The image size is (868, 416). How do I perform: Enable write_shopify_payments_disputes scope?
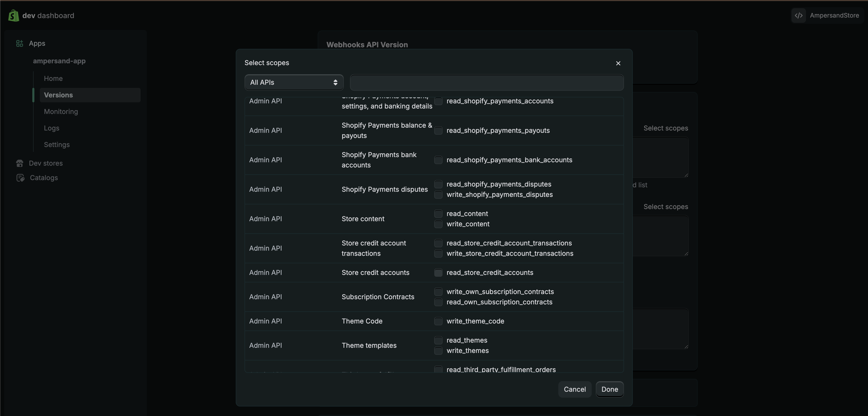click(x=438, y=195)
